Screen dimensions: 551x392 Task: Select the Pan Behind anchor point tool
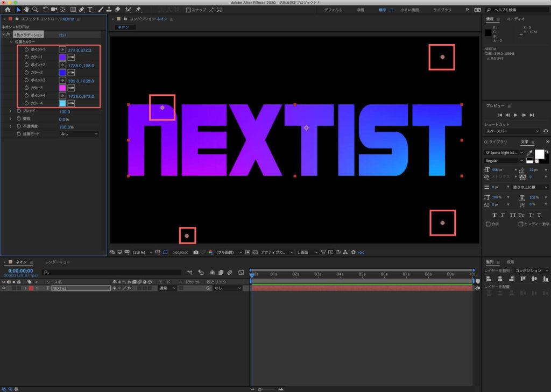pyautogui.click(x=62, y=10)
